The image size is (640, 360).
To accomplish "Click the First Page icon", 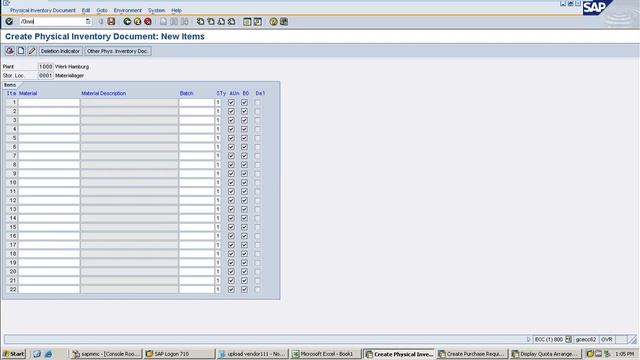I will point(200,22).
